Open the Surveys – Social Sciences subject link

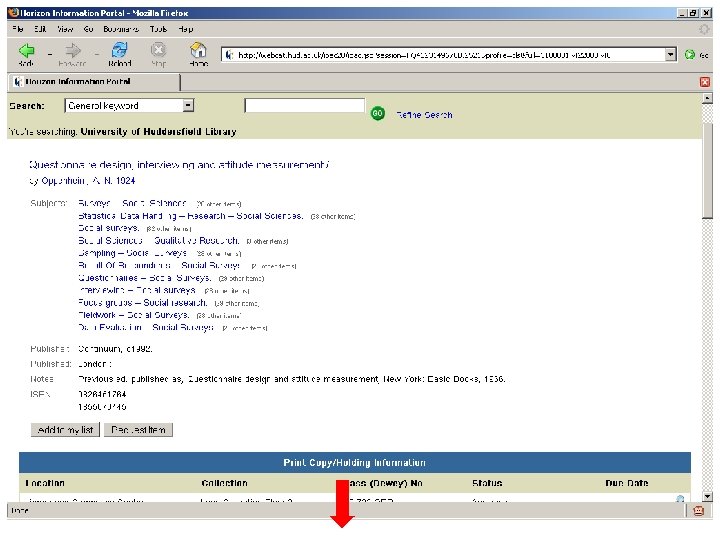coord(132,203)
